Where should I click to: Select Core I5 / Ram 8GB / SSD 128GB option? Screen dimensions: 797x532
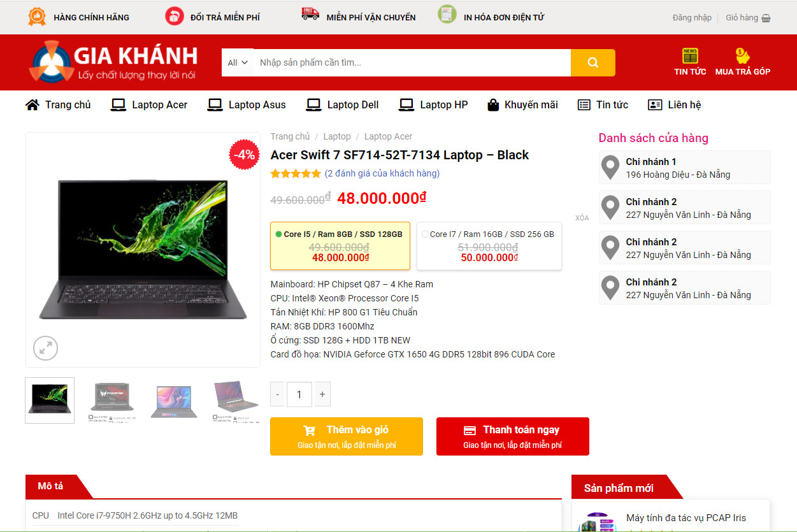pyautogui.click(x=340, y=246)
